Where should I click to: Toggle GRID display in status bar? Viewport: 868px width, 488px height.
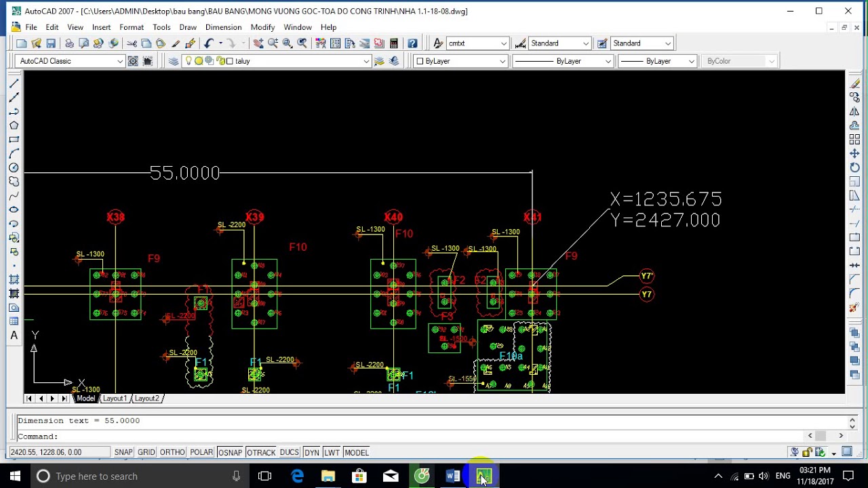point(146,453)
